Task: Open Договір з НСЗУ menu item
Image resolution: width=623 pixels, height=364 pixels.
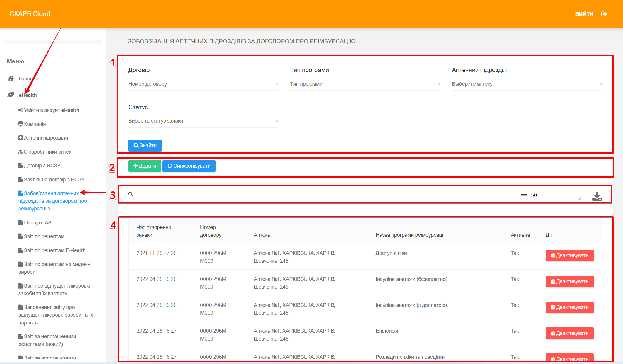Action: coord(42,166)
